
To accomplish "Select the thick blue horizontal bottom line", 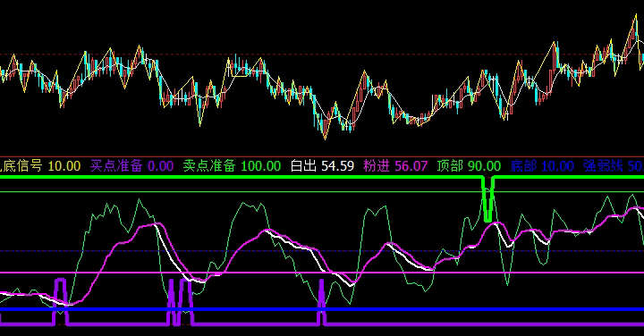I will [x=322, y=309].
